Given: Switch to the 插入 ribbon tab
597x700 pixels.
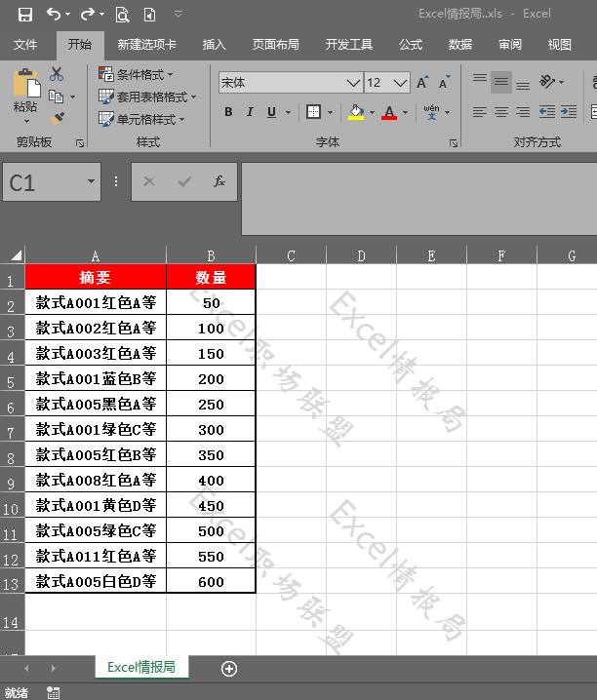Looking at the screenshot, I should (x=214, y=45).
